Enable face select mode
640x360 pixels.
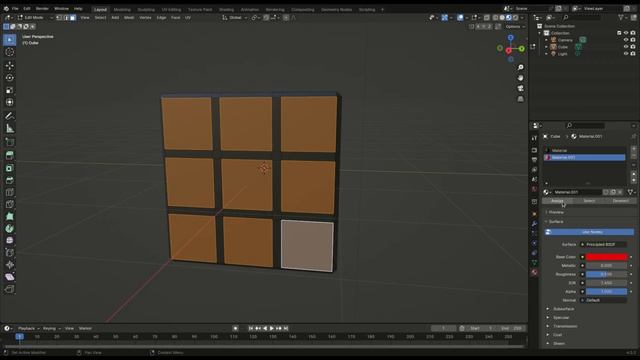[73, 18]
